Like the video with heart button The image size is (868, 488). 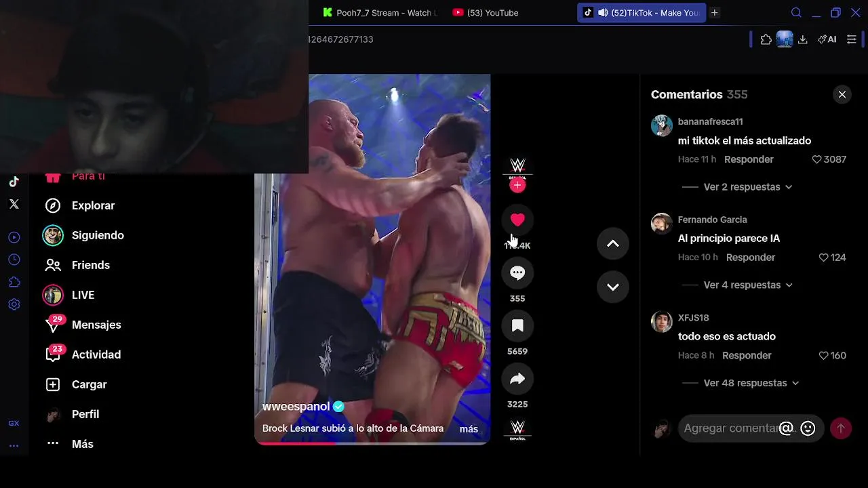(x=517, y=220)
